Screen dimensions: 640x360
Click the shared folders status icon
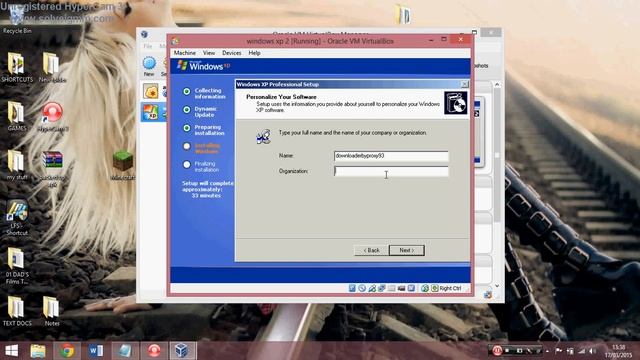382,288
